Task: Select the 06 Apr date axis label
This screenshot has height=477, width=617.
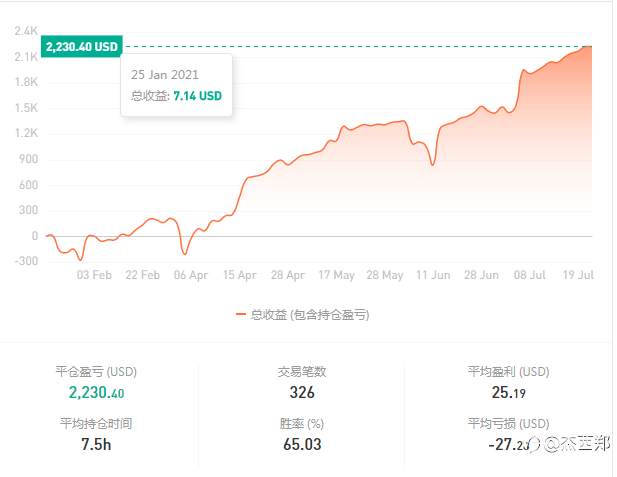Action: [x=191, y=275]
